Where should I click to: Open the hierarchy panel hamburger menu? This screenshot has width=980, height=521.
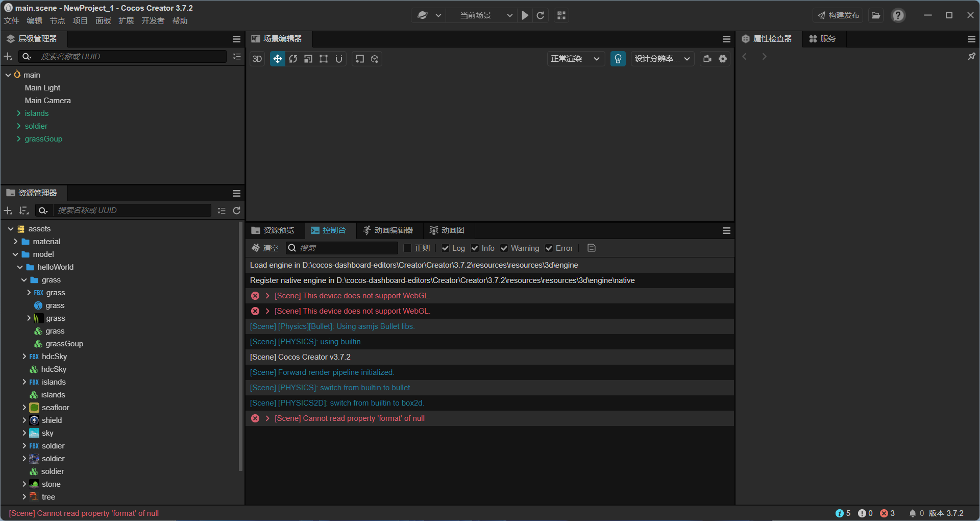[x=236, y=39]
